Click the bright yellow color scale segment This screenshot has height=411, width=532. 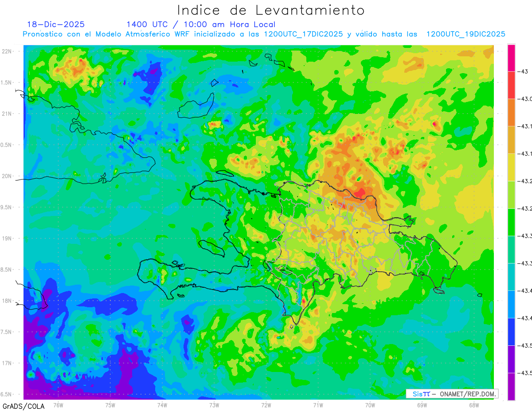click(x=511, y=167)
